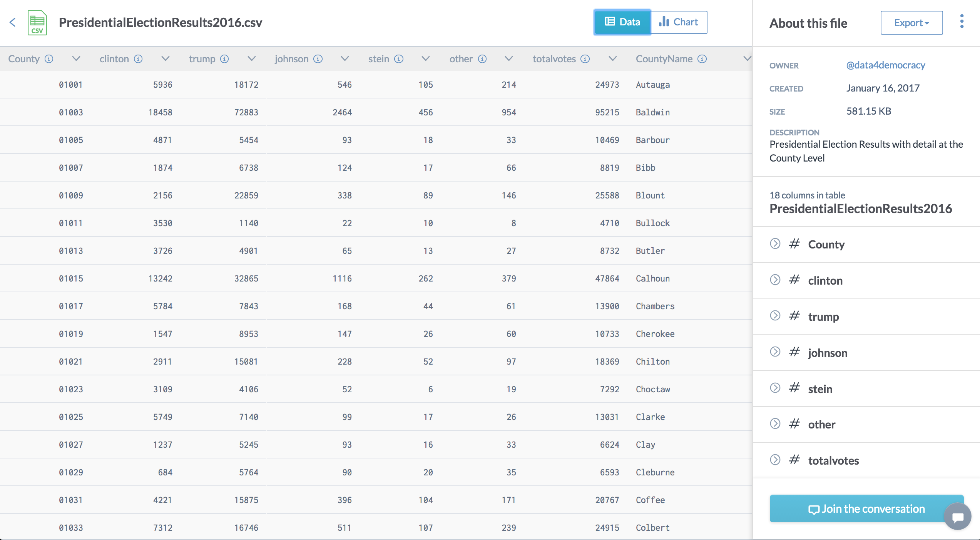Click info icon beside totalvotes header

point(585,59)
